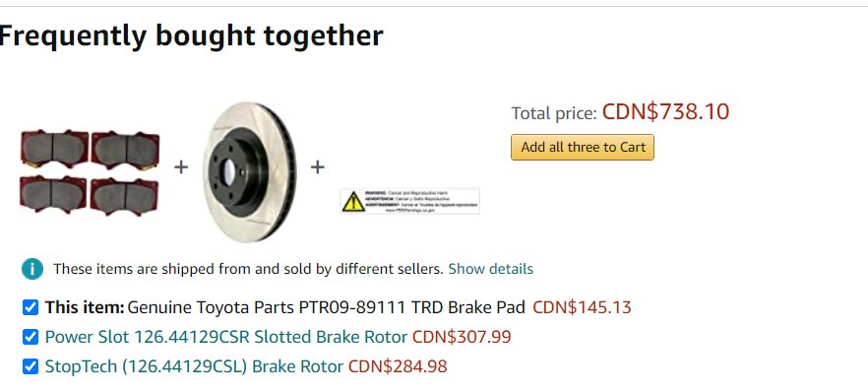868x392 pixels.
Task: Open the slotted brake rotor image
Action: (249, 171)
